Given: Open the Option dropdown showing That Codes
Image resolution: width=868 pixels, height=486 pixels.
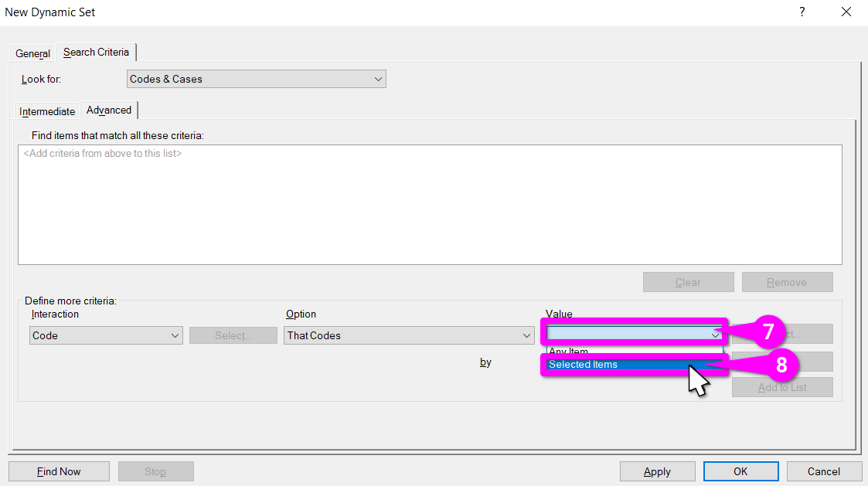Looking at the screenshot, I should pyautogui.click(x=409, y=335).
